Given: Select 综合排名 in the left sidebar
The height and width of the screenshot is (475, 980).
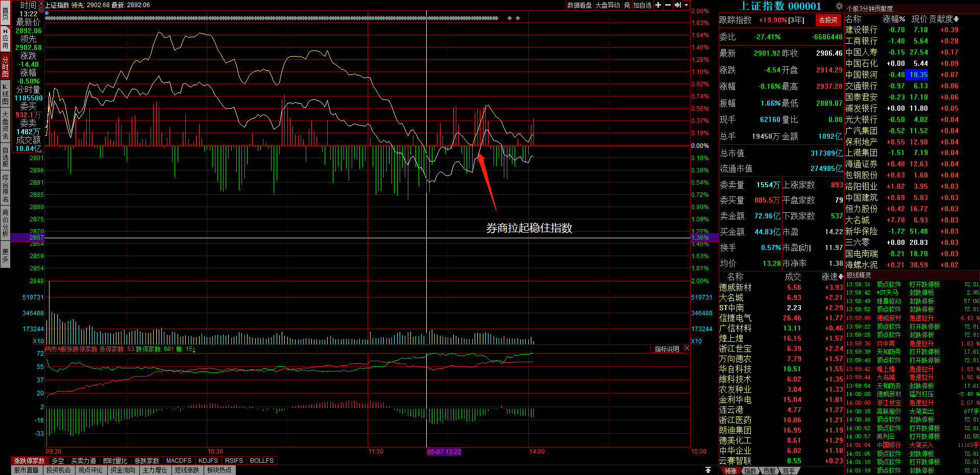Looking at the screenshot, I should pyautogui.click(x=5, y=188).
